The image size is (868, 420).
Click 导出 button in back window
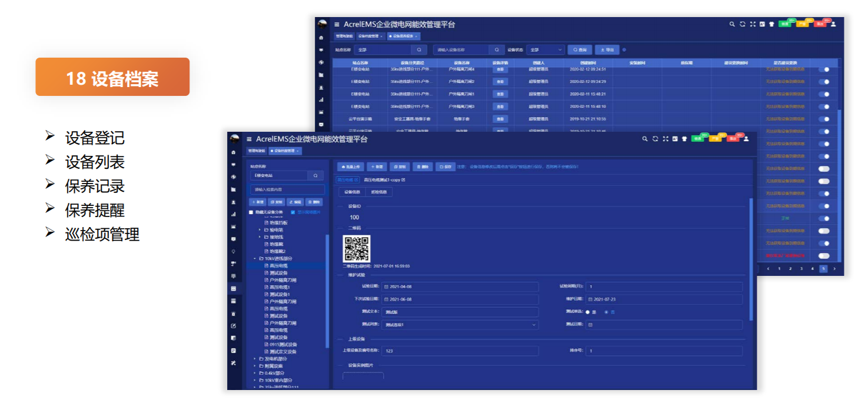point(607,50)
